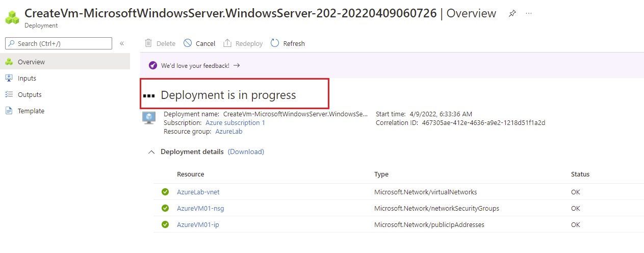Open the AzureVM01-nsg resource
Viewport: 644px width, 253px height.
200,208
